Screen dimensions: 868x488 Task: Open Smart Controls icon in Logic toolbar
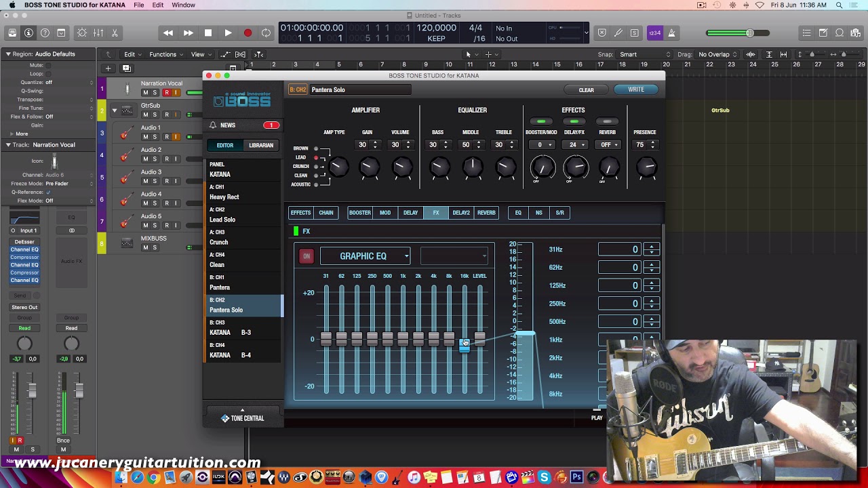pyautogui.click(x=82, y=33)
